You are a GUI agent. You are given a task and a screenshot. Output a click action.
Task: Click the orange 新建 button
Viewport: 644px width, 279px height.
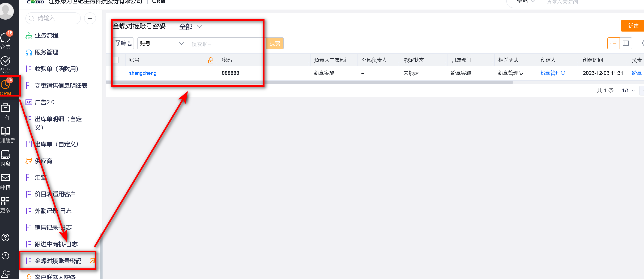tap(633, 26)
